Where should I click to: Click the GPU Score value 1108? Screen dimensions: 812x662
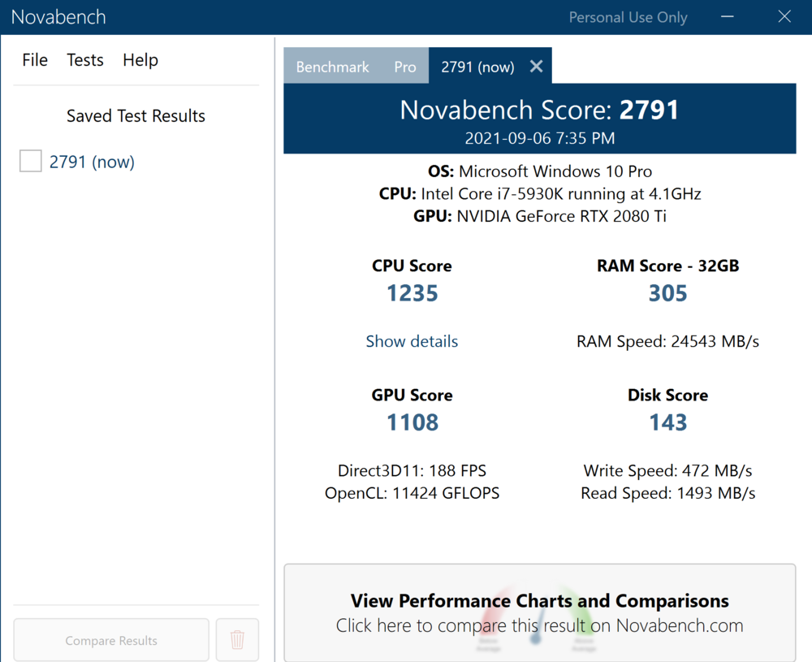412,422
